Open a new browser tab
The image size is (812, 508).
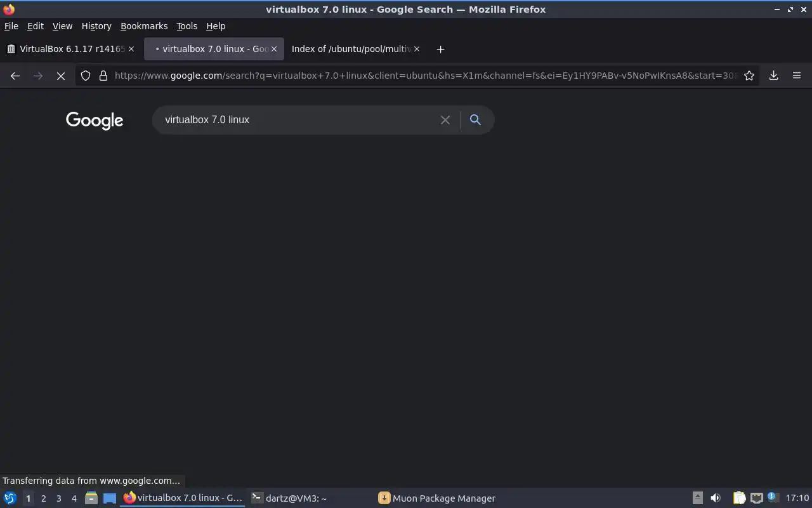coord(440,49)
